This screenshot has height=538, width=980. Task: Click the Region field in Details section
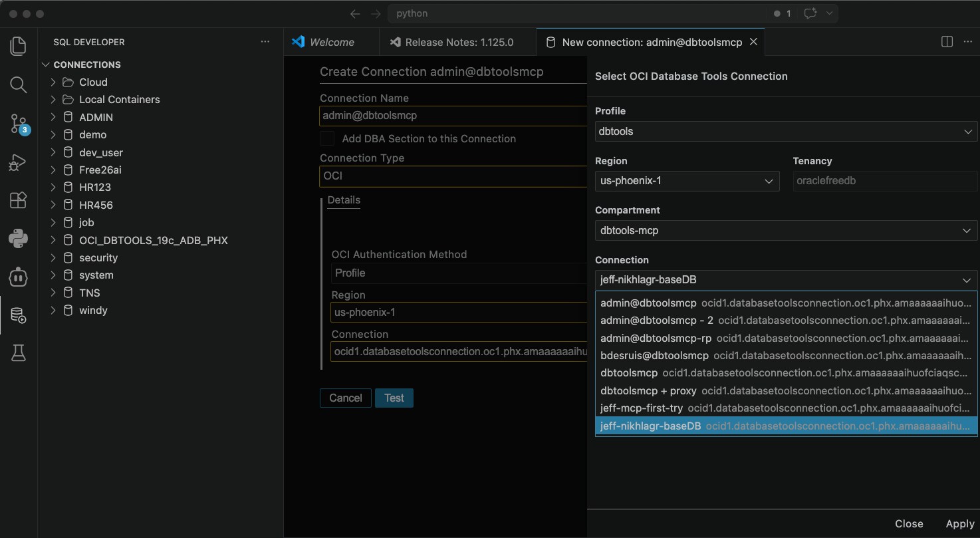(x=459, y=313)
